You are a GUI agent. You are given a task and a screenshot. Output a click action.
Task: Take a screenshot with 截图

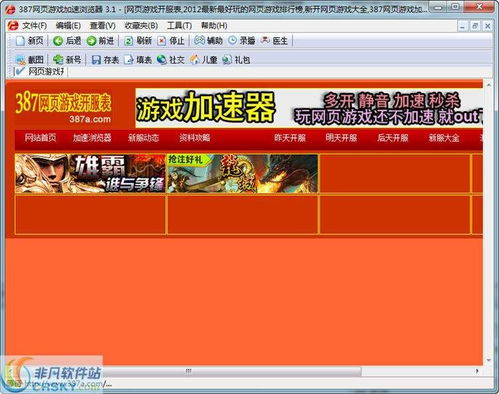[30, 60]
